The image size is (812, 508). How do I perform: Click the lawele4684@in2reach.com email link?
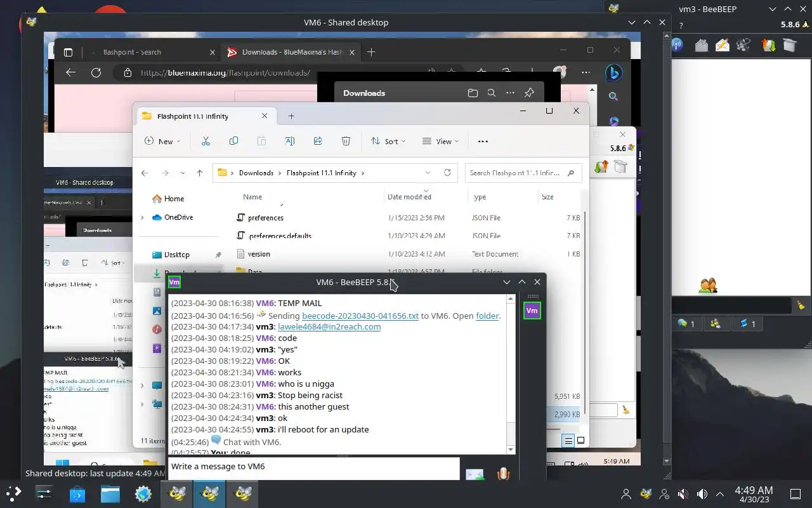[329, 327]
